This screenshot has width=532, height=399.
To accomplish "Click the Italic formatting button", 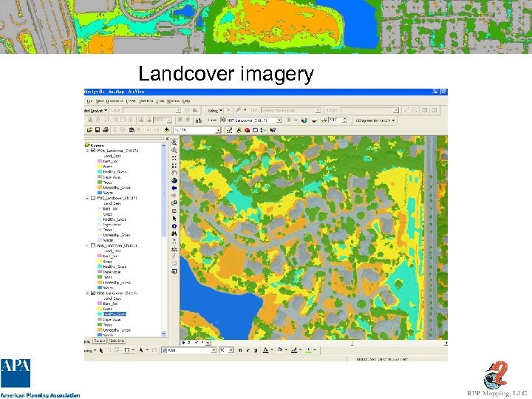I will [x=248, y=350].
